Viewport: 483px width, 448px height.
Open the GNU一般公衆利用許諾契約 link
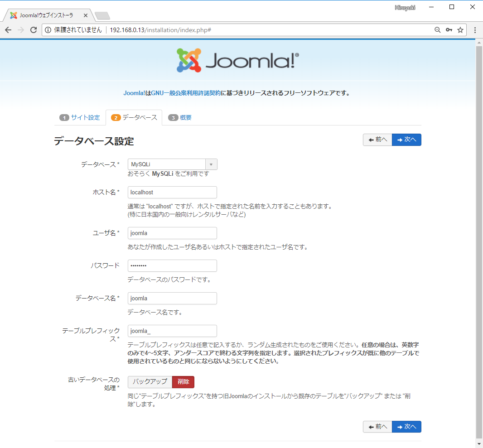pos(186,93)
